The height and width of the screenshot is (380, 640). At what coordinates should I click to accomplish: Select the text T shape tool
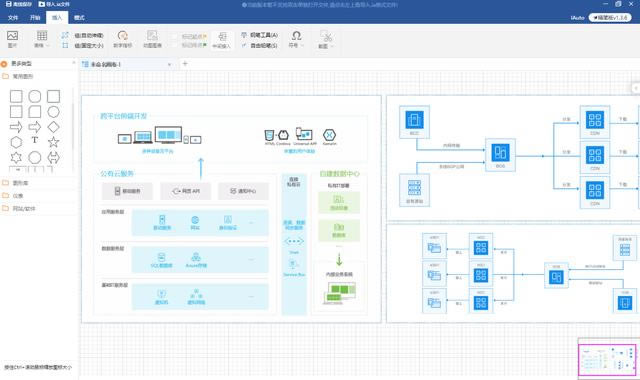(x=35, y=140)
